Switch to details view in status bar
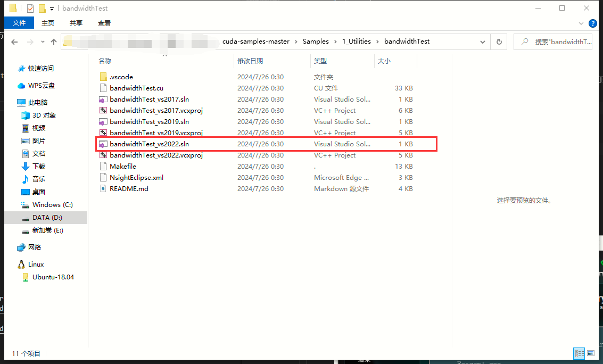 point(579,353)
